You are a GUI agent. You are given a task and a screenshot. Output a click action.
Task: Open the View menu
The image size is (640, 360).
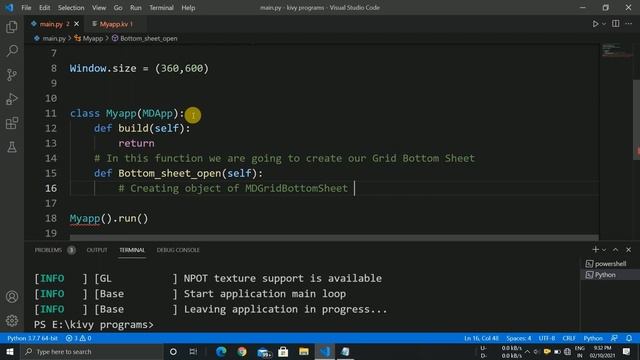99,8
